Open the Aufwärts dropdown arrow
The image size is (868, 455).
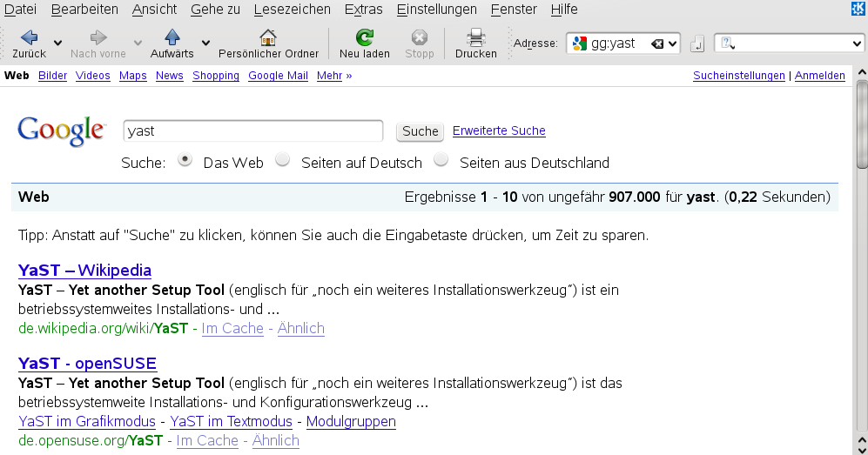pyautogui.click(x=206, y=43)
